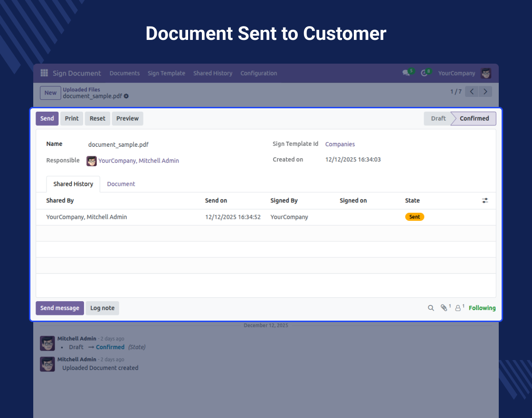Open the Sign Template menu
This screenshot has height=418, width=532.
[166, 73]
